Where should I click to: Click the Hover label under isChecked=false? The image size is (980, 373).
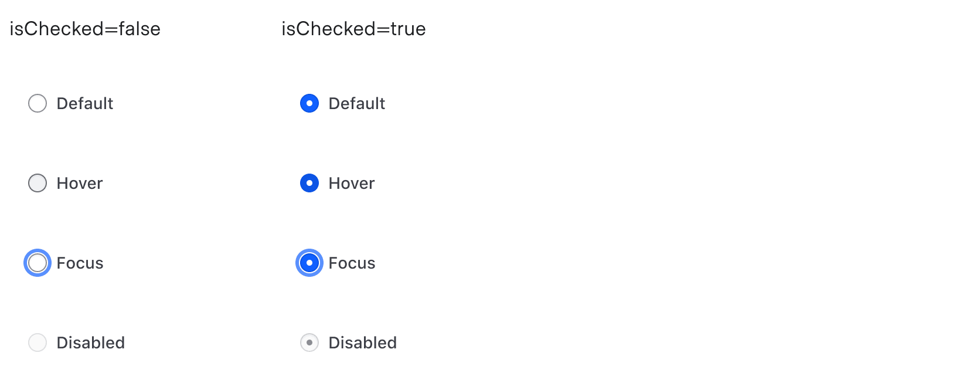(x=80, y=184)
